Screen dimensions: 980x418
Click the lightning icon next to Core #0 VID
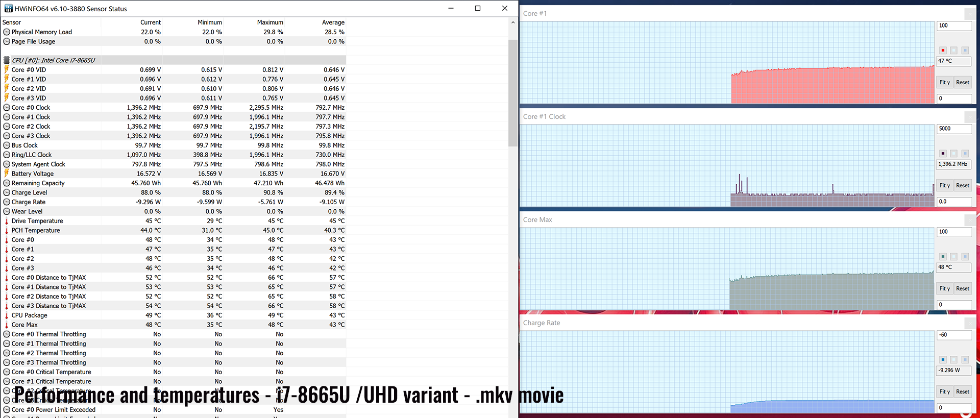click(7, 69)
